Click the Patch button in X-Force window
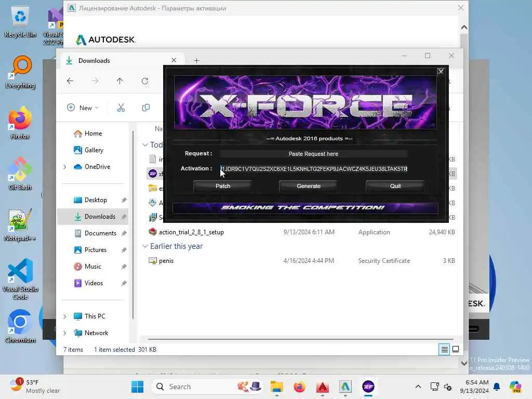The height and width of the screenshot is (399, 532). click(x=222, y=187)
